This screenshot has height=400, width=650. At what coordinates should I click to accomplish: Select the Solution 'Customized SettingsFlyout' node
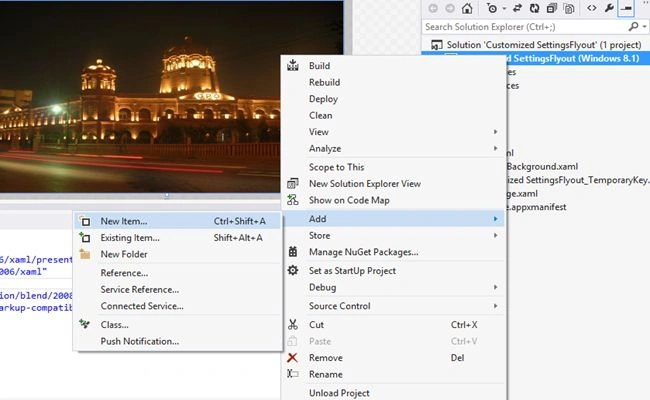536,44
